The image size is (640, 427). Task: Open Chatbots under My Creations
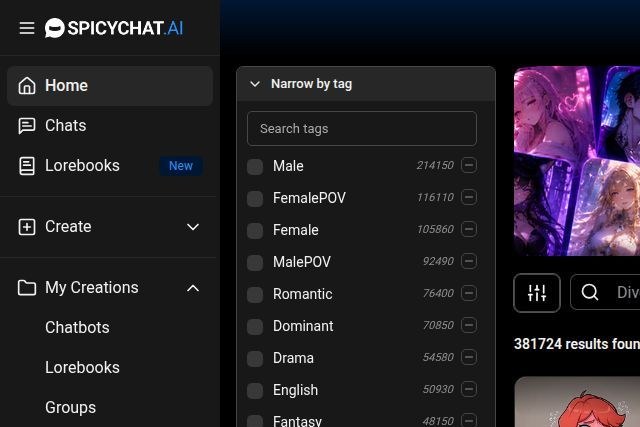[x=78, y=327]
